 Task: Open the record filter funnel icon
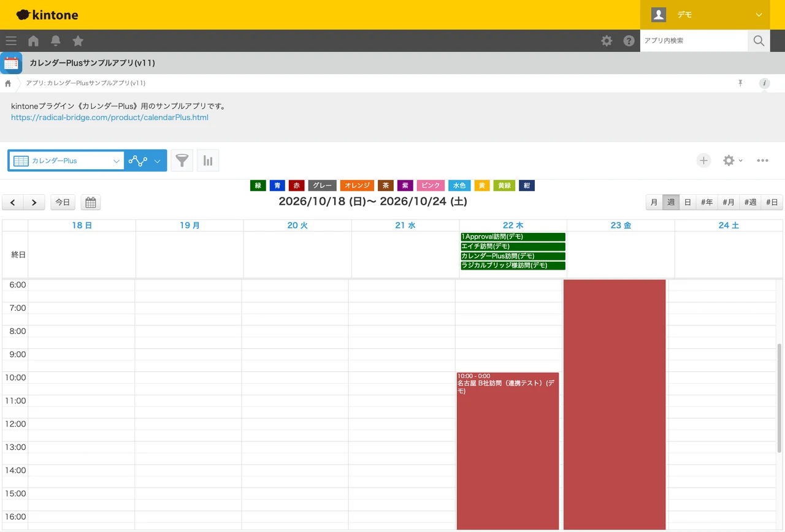182,161
